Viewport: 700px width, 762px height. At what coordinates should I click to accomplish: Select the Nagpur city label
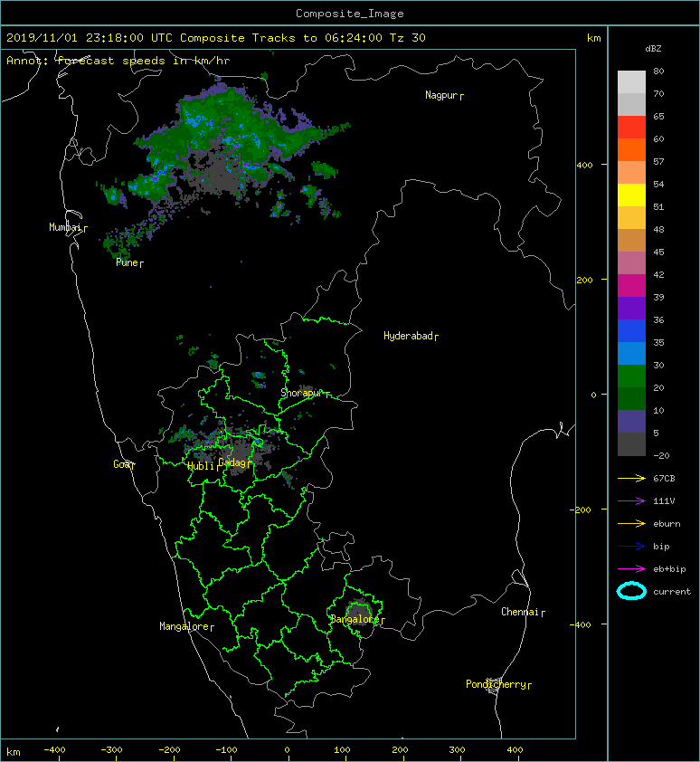[444, 95]
